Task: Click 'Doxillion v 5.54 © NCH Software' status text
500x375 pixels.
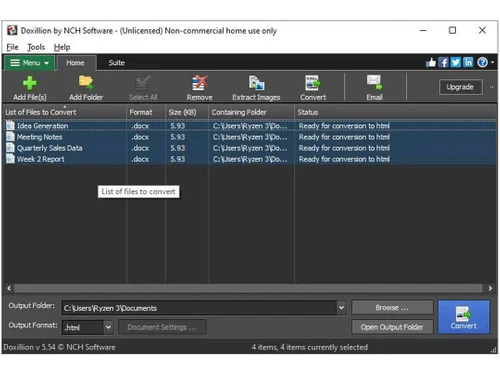Action: point(59,347)
